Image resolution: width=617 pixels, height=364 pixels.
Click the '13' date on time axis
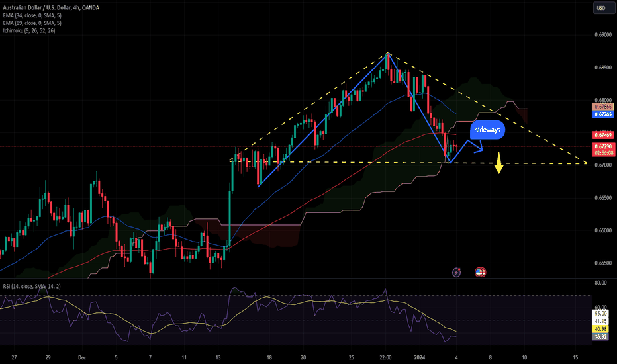coord(218,357)
